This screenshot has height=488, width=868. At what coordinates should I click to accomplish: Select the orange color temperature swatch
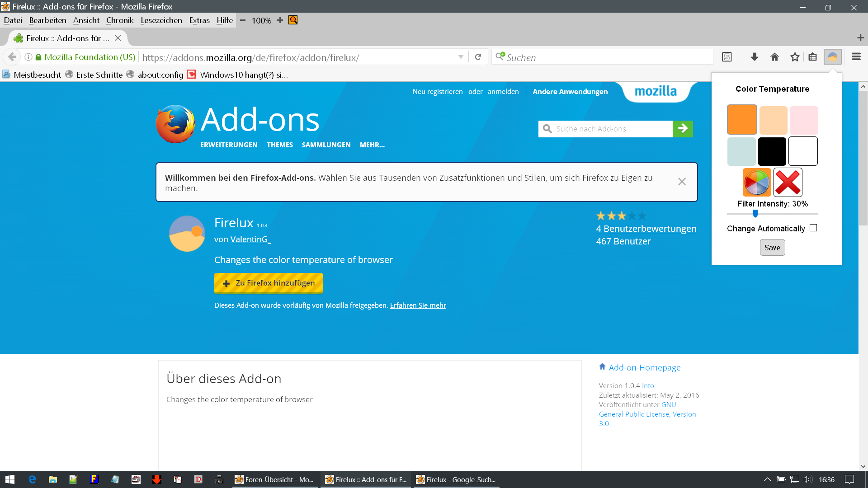coord(741,120)
